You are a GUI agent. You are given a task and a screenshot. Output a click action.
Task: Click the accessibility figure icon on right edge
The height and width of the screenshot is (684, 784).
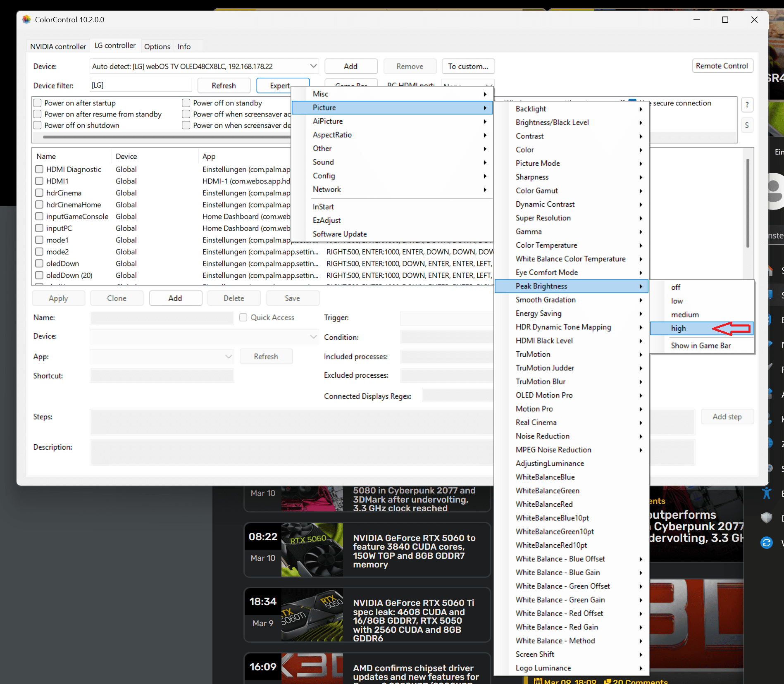point(767,493)
